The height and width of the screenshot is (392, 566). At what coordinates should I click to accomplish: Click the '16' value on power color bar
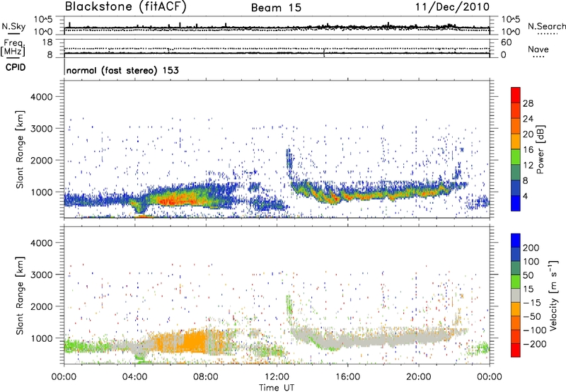coord(528,150)
